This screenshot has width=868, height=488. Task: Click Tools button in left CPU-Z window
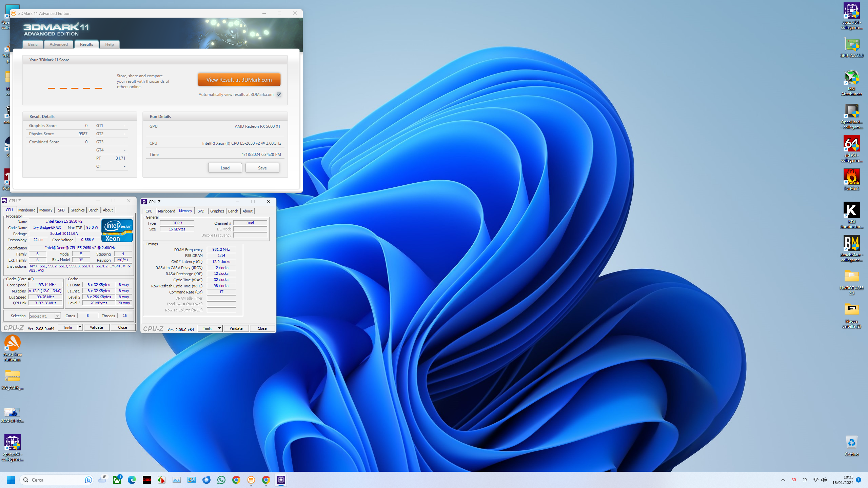(67, 327)
